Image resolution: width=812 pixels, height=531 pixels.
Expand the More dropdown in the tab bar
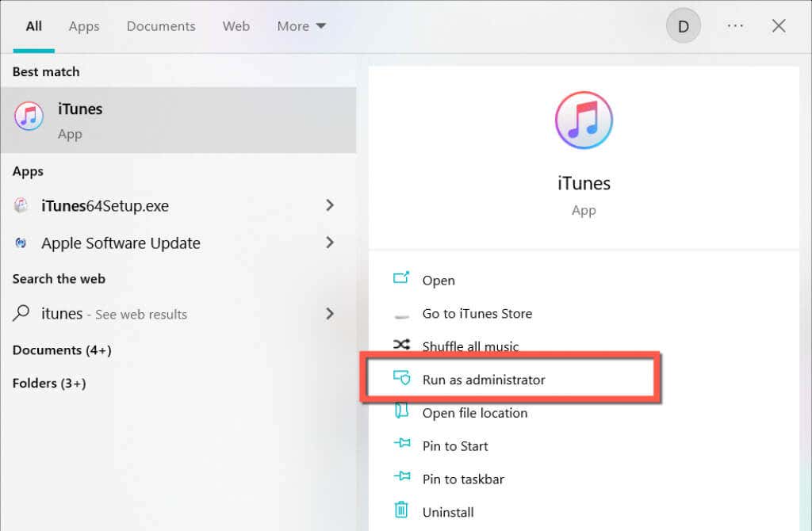[301, 25]
